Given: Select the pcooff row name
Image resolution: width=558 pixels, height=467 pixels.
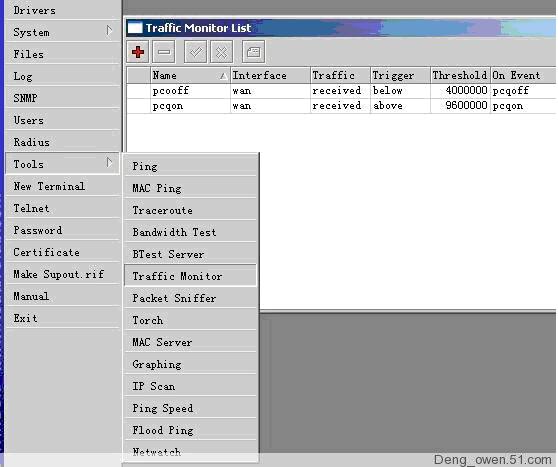Looking at the screenshot, I should click(170, 91).
